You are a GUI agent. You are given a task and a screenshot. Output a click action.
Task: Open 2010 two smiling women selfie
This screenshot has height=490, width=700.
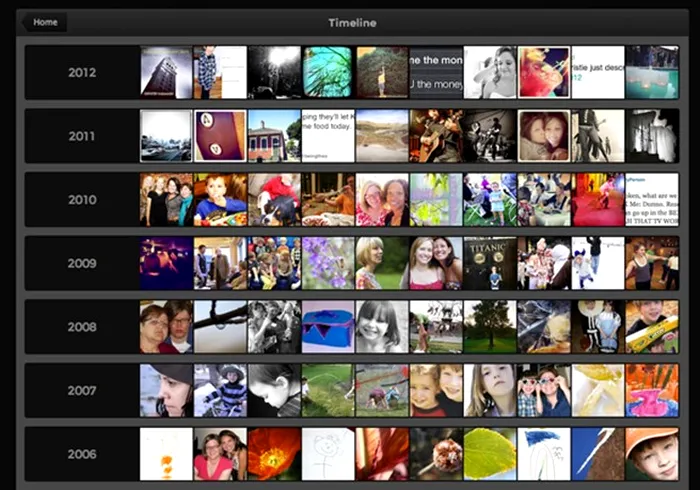[382, 199]
